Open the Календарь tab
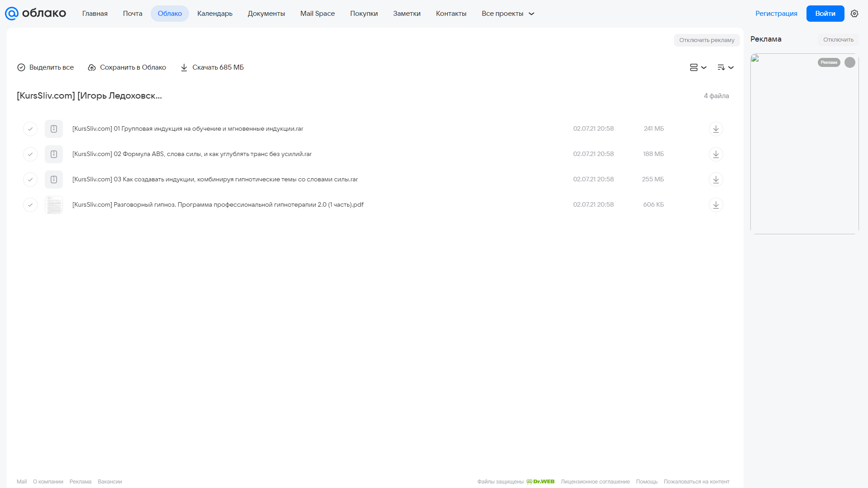Viewport: 868px width, 488px height. (215, 14)
